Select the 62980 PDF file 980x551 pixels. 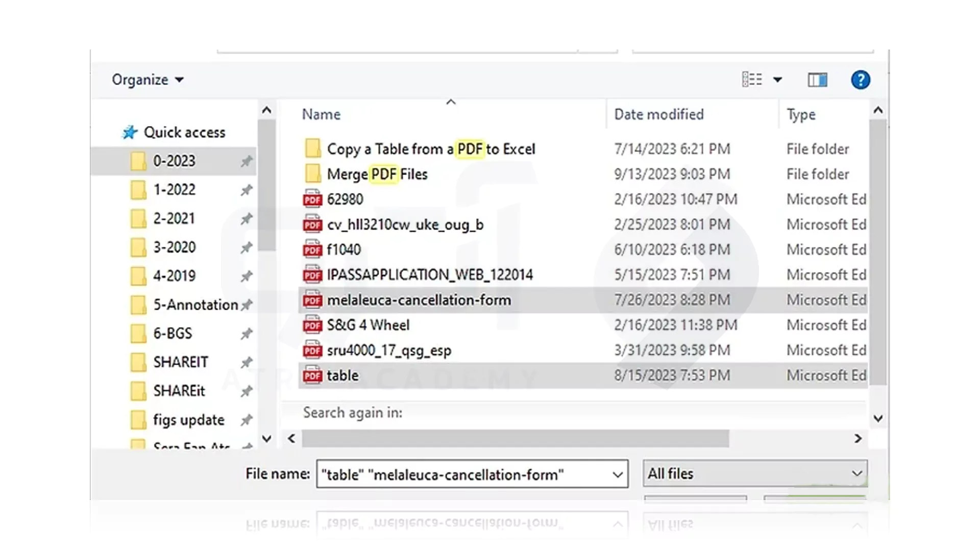point(345,199)
